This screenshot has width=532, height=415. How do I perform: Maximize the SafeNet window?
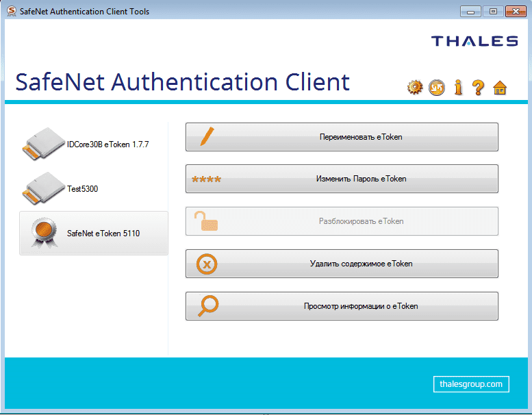(x=493, y=11)
